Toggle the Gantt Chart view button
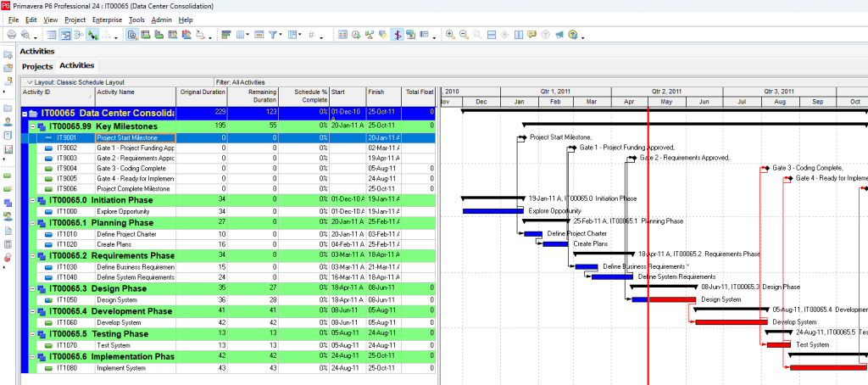Viewport: 868px width, 385px height. coord(65,35)
